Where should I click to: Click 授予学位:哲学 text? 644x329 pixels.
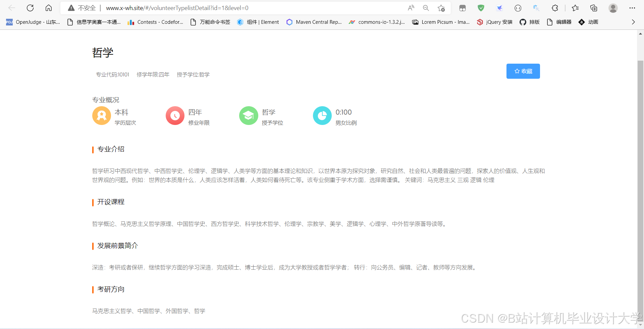(193, 75)
